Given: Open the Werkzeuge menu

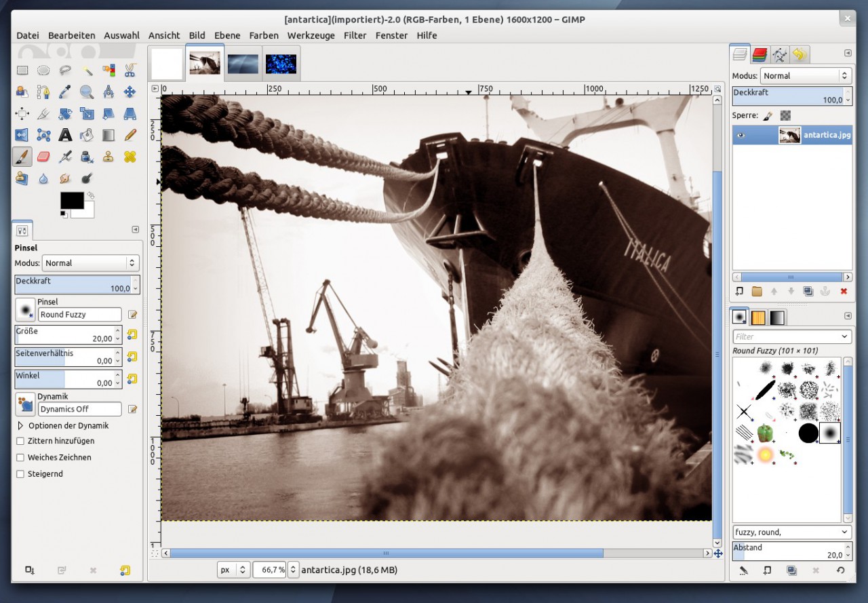Looking at the screenshot, I should coord(311,35).
